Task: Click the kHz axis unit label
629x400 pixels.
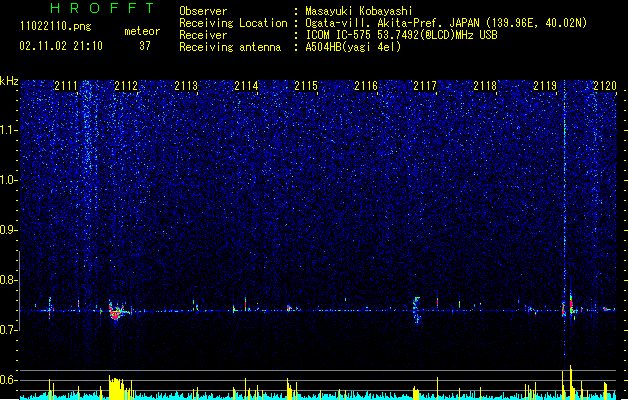Action: tap(9, 81)
